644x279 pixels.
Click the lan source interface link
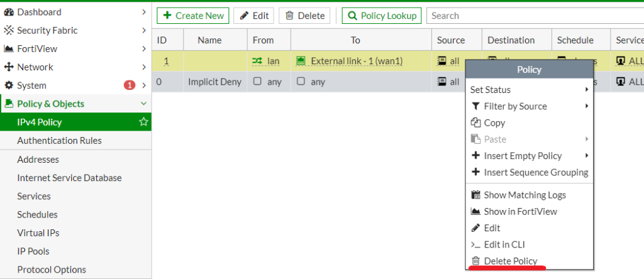(x=273, y=61)
